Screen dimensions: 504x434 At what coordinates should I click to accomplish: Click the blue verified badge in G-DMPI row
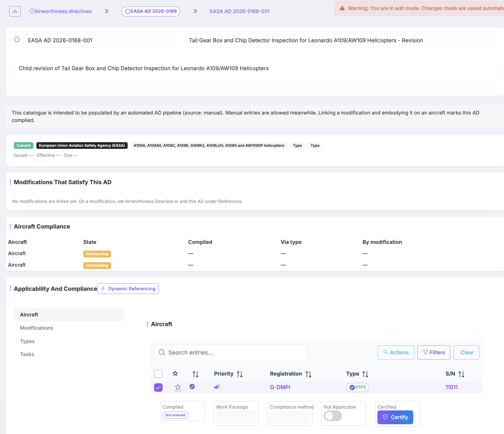pyautogui.click(x=192, y=387)
